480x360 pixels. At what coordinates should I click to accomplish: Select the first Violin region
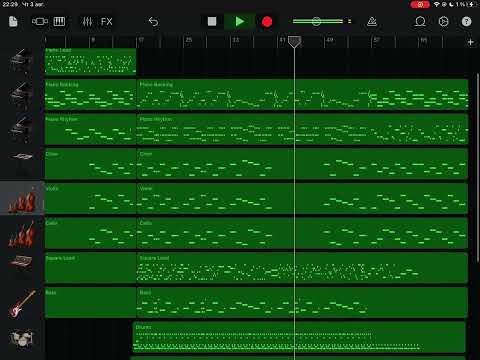90,198
